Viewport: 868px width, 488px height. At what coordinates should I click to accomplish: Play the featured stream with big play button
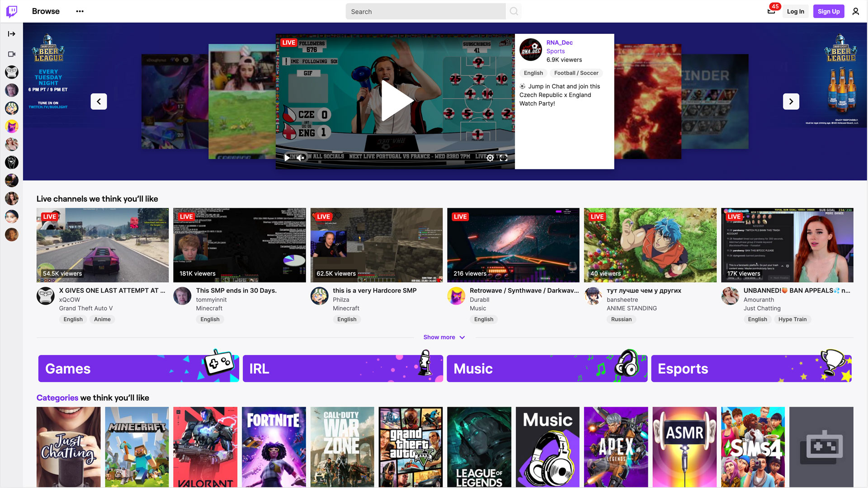coord(396,101)
